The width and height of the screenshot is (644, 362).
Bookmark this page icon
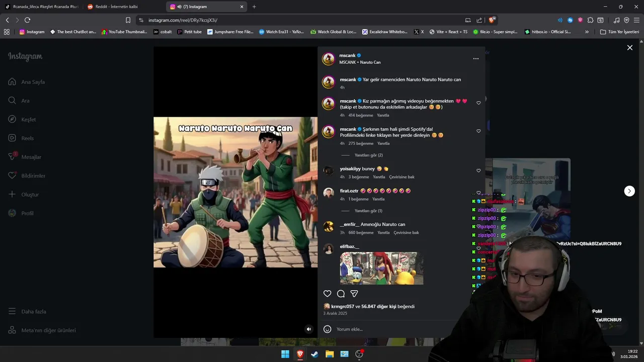coord(128,20)
